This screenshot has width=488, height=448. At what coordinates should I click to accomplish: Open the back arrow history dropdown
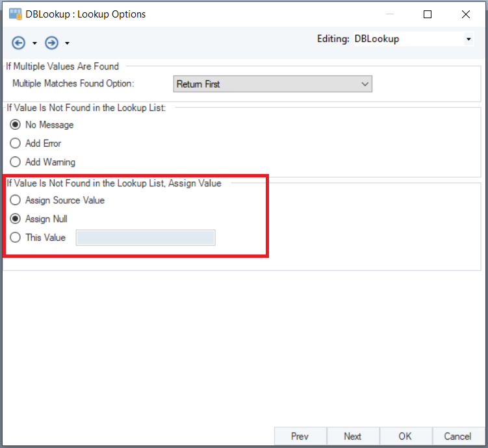point(34,44)
